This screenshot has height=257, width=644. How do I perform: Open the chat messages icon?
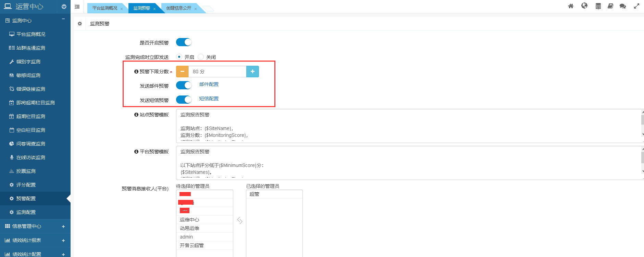pyautogui.click(x=623, y=6)
